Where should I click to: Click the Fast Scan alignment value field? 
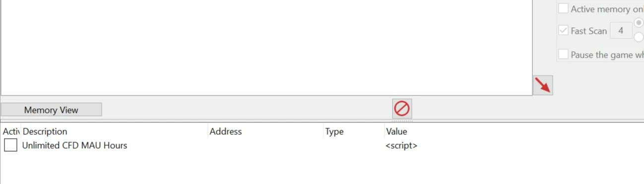coord(621,31)
